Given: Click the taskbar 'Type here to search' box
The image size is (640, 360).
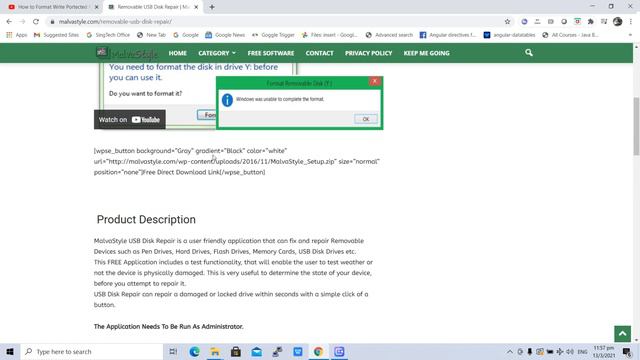Looking at the screenshot, I should 92,351.
